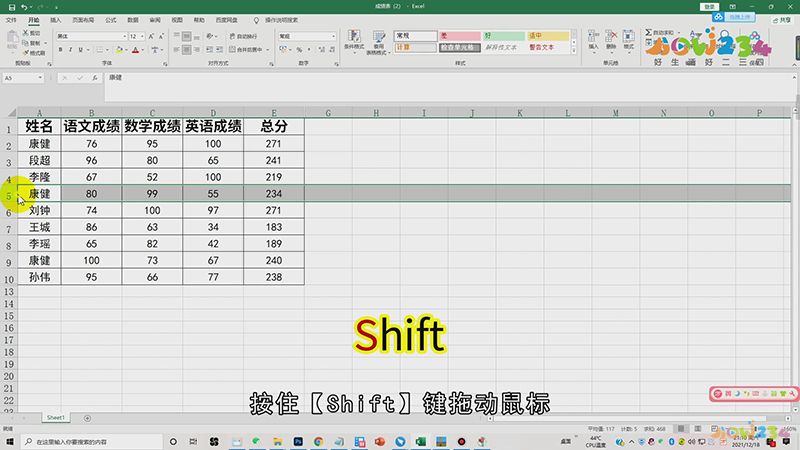The width and height of the screenshot is (800, 450).
Task: Click decrease indent icon
Action: coord(210,49)
